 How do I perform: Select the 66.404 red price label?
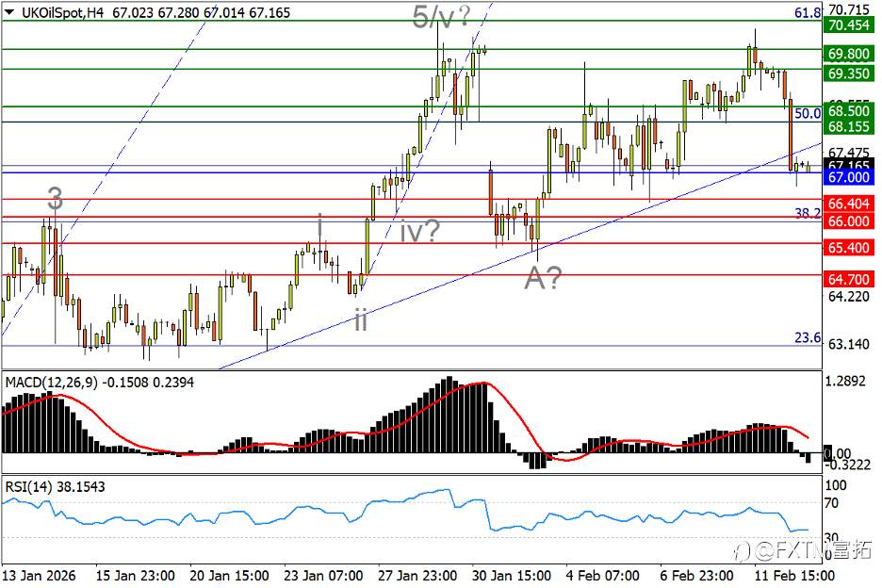(849, 204)
